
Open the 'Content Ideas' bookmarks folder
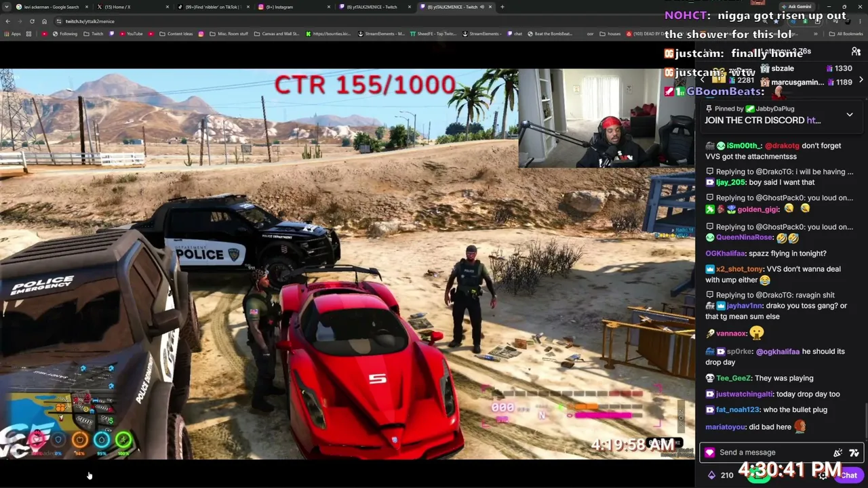click(176, 34)
